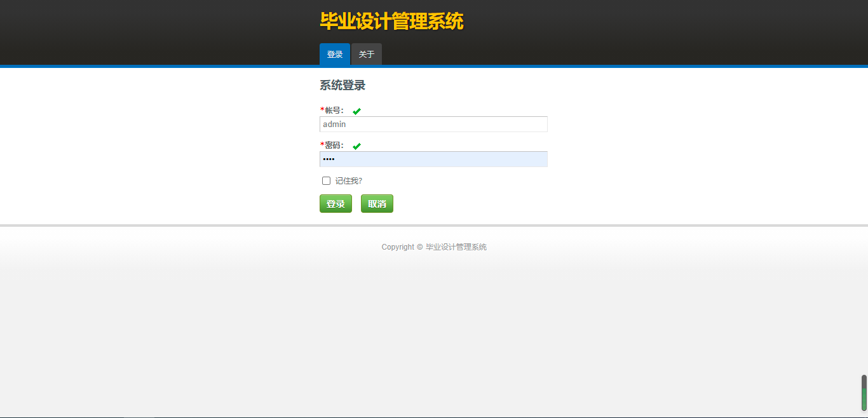
Task: Open the 关于 tab
Action: point(367,54)
